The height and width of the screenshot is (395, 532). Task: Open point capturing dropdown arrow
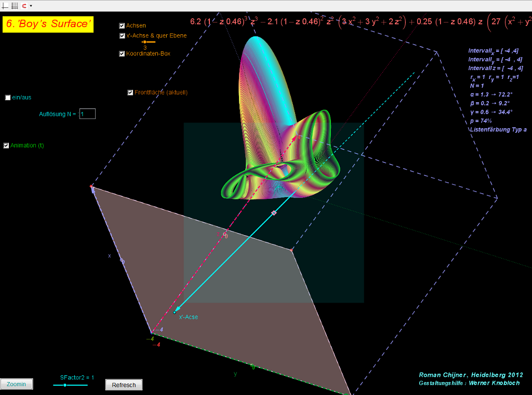click(x=31, y=6)
